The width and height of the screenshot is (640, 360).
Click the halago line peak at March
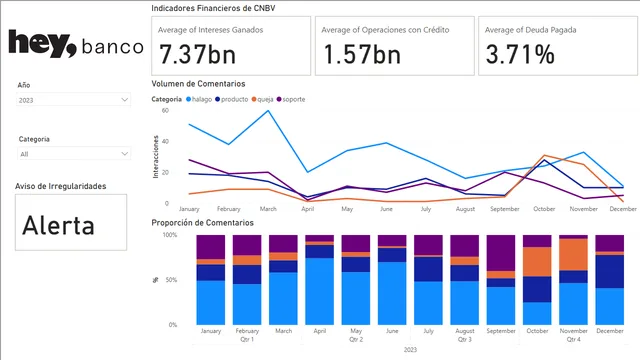pyautogui.click(x=268, y=111)
